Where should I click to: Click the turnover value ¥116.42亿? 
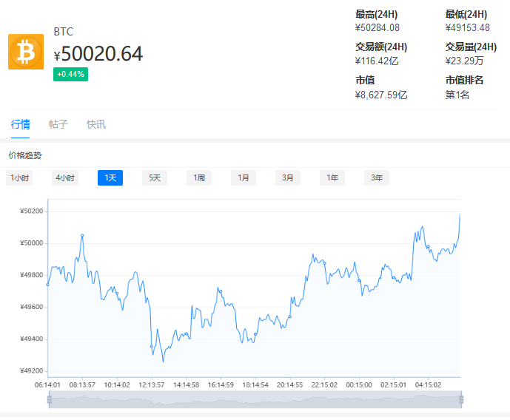point(377,61)
